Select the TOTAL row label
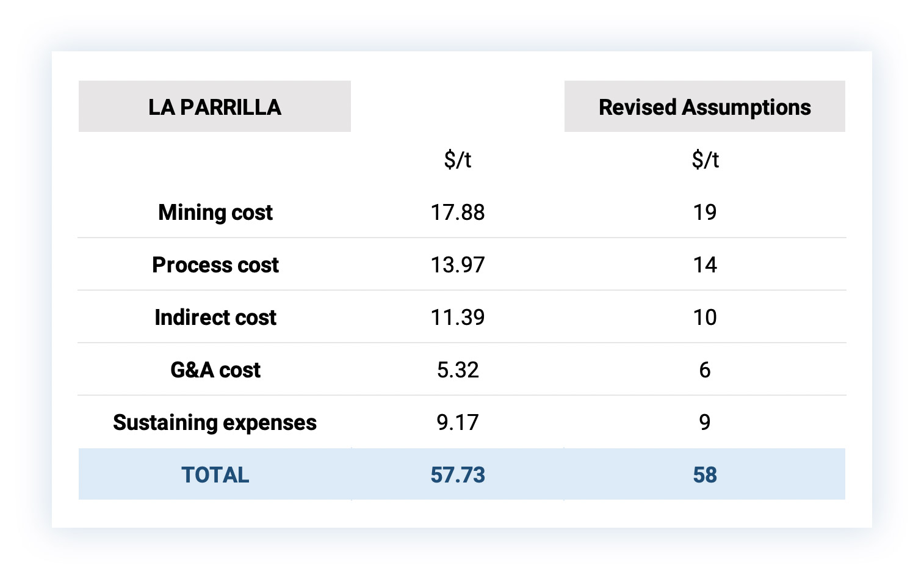924x579 pixels. pyautogui.click(x=215, y=475)
